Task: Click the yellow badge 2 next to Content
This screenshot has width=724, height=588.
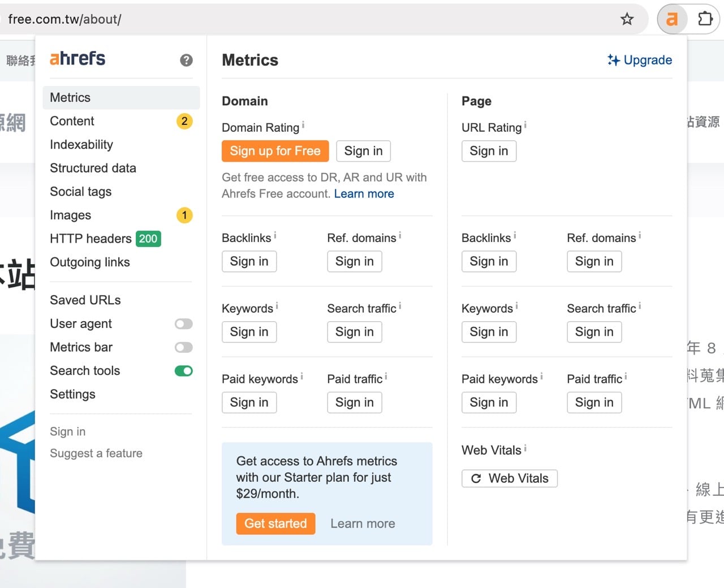Action: tap(184, 121)
